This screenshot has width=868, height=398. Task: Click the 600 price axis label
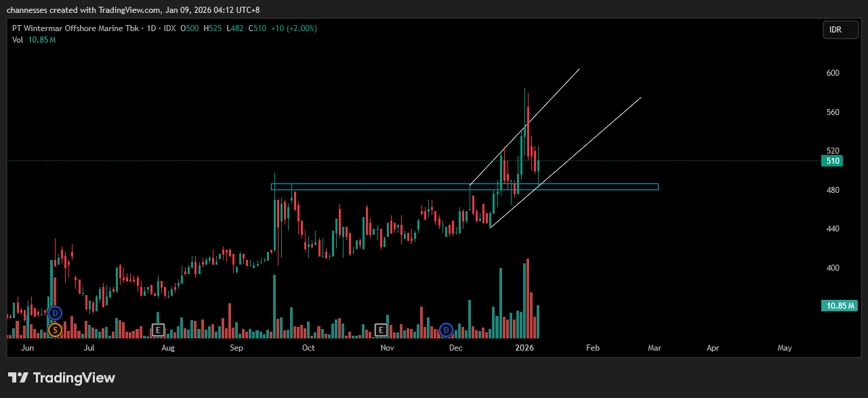tap(833, 73)
